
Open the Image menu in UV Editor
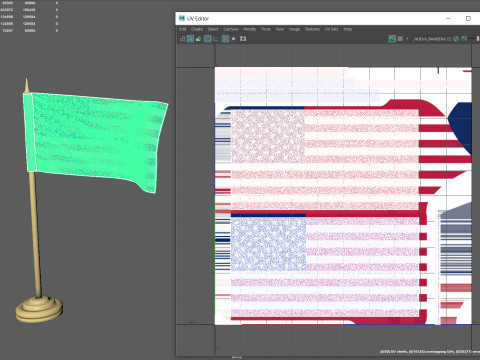(294, 29)
